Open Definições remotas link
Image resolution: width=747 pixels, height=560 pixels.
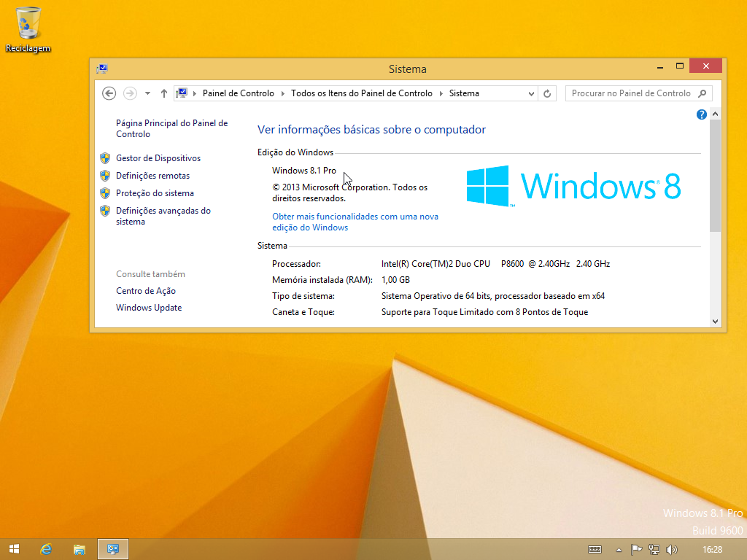click(153, 176)
